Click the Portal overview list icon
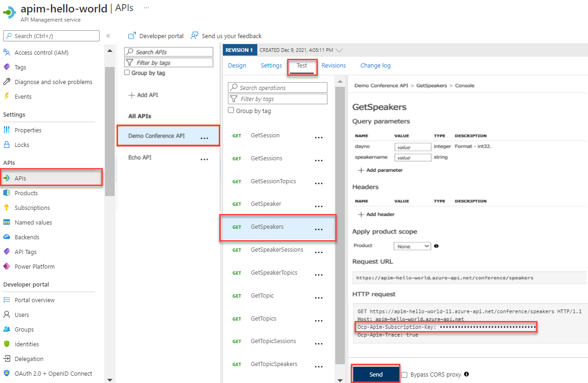The width and height of the screenshot is (588, 383). 6,300
